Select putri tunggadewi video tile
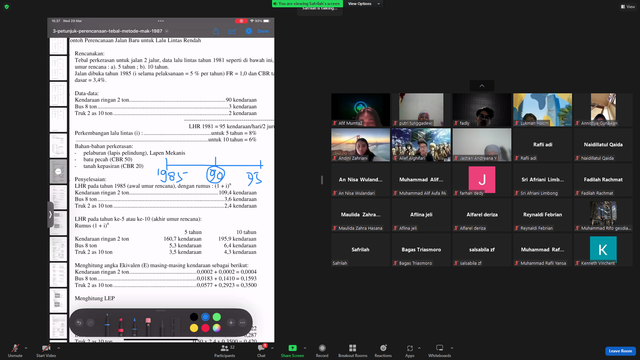Viewport: 640px width, 360px height. [x=421, y=109]
